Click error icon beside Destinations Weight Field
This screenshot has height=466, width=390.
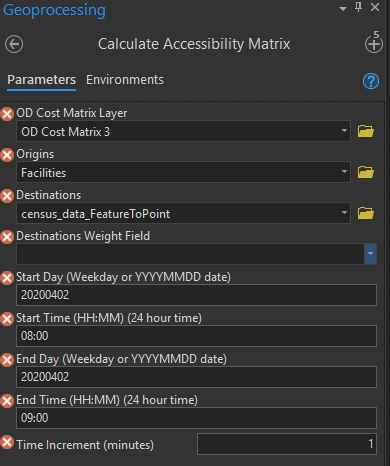point(7,237)
